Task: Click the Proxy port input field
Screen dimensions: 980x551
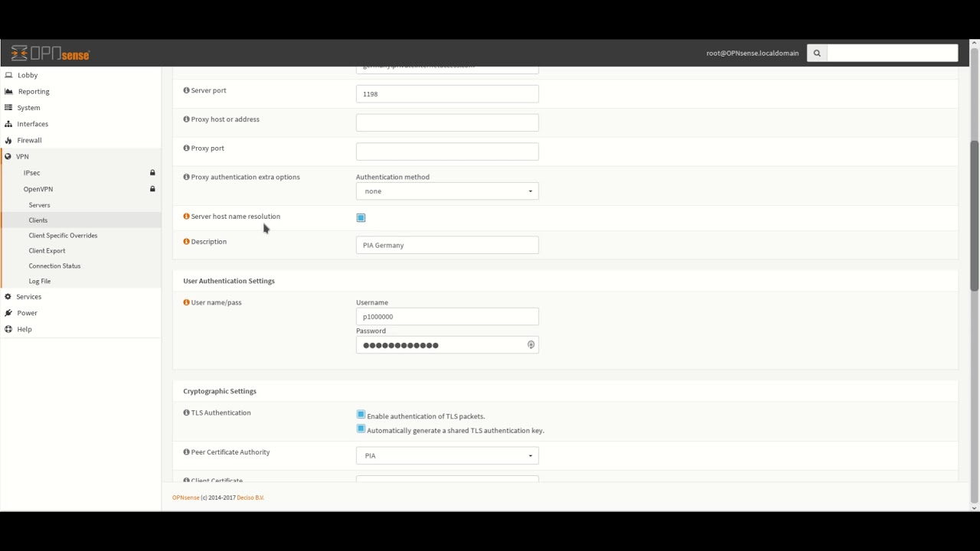Action: [x=447, y=152]
